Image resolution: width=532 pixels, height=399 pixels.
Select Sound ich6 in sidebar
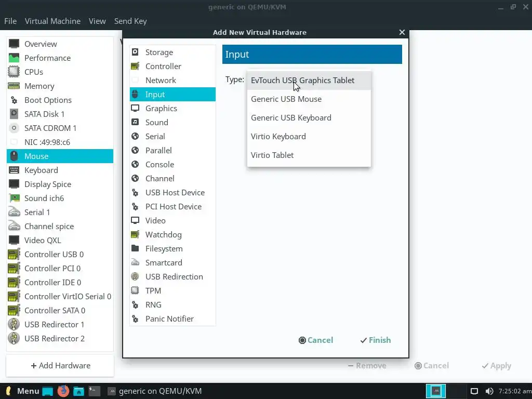[x=60, y=198]
